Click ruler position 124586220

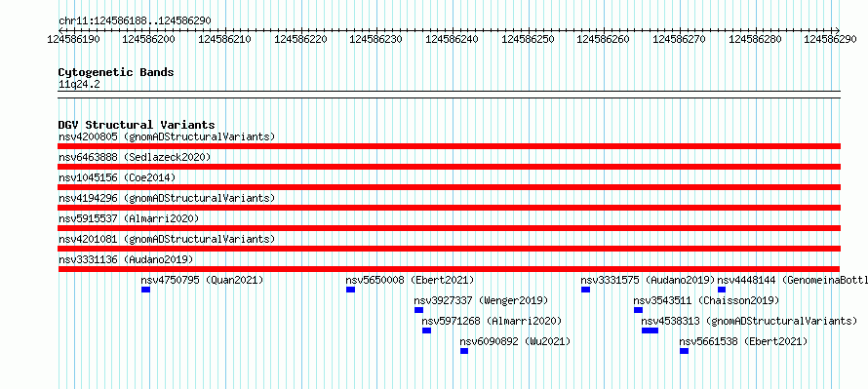point(301,39)
